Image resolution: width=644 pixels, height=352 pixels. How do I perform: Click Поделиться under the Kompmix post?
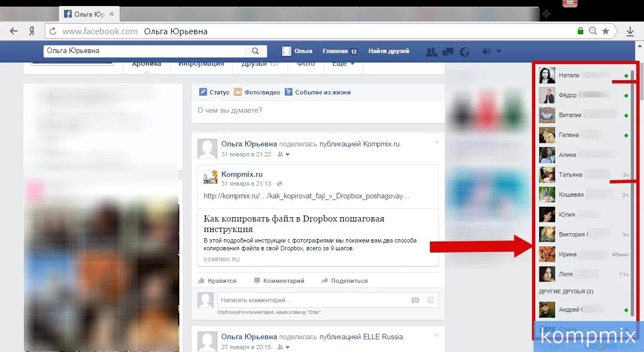(x=344, y=281)
